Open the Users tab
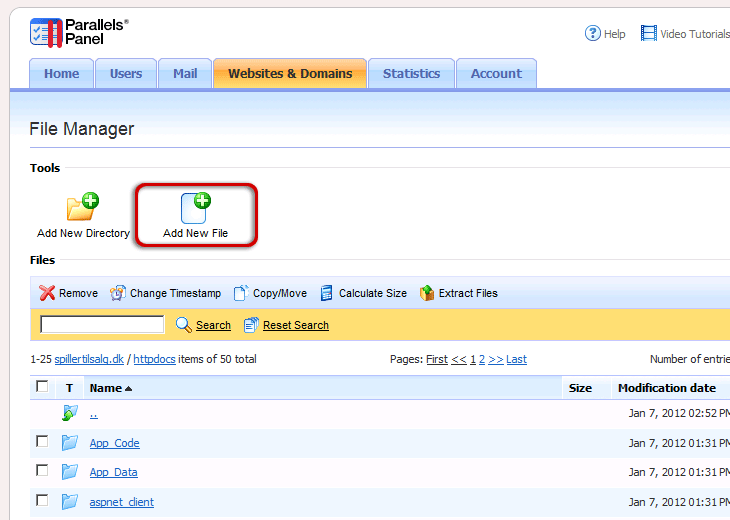The image size is (730, 520). (126, 74)
